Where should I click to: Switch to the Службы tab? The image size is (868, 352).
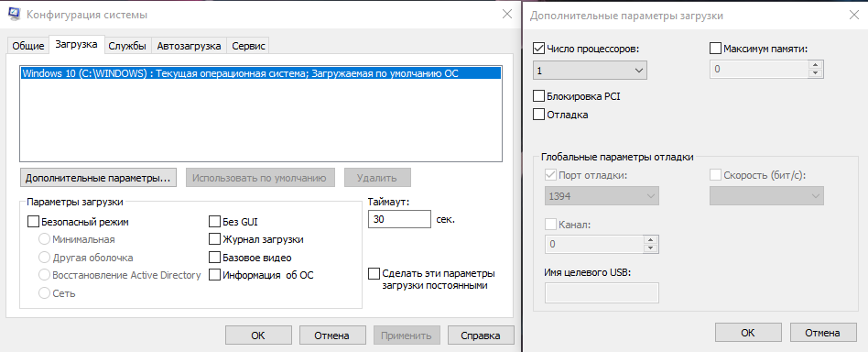click(x=127, y=46)
